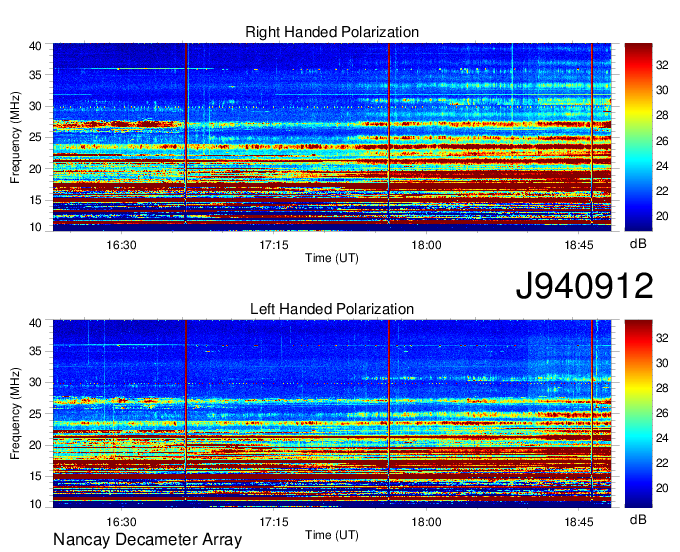Click the 17:15 time tick under the lower plot
The height and width of the screenshot is (552, 680).
click(274, 522)
